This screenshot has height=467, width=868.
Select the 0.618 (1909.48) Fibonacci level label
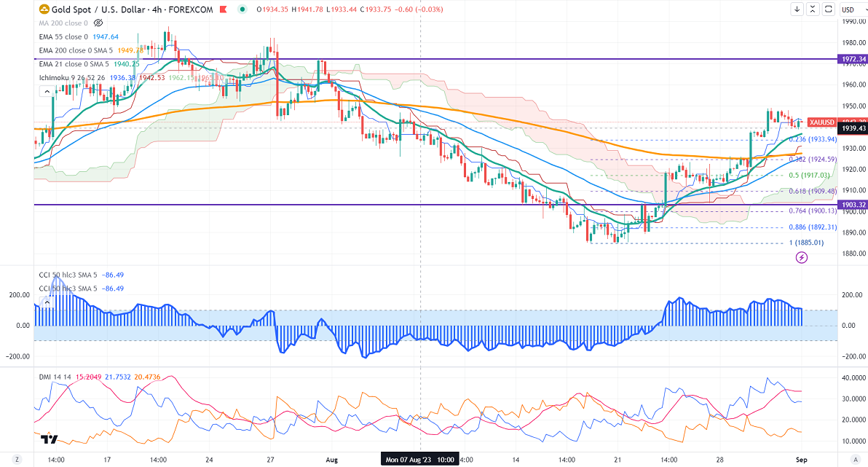[813, 191]
